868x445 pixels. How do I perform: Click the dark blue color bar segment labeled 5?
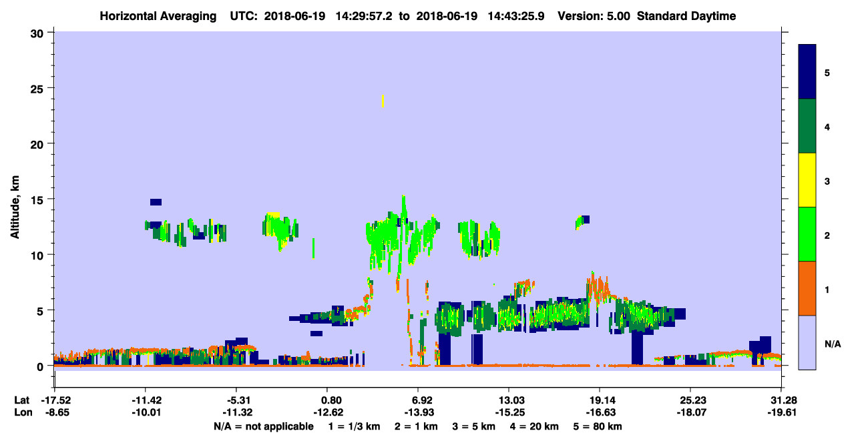(x=807, y=72)
